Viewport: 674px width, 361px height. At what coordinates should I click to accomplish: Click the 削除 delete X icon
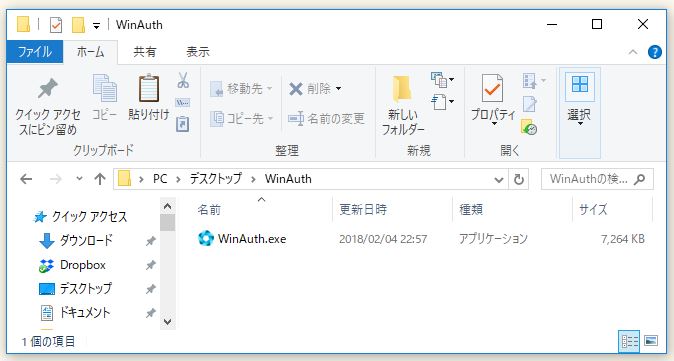(296, 89)
